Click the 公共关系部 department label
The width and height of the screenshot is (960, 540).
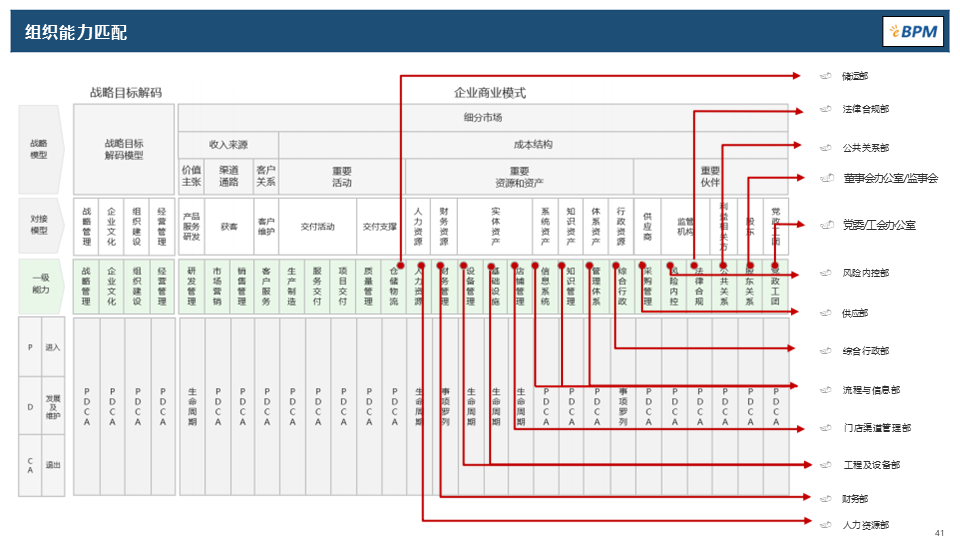coord(866,148)
